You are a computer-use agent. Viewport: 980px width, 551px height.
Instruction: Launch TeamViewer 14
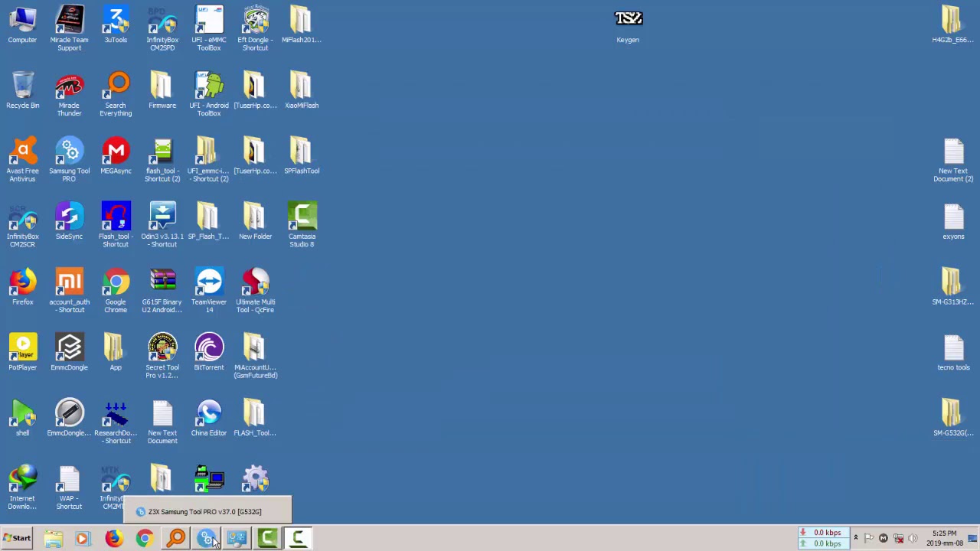tap(209, 291)
